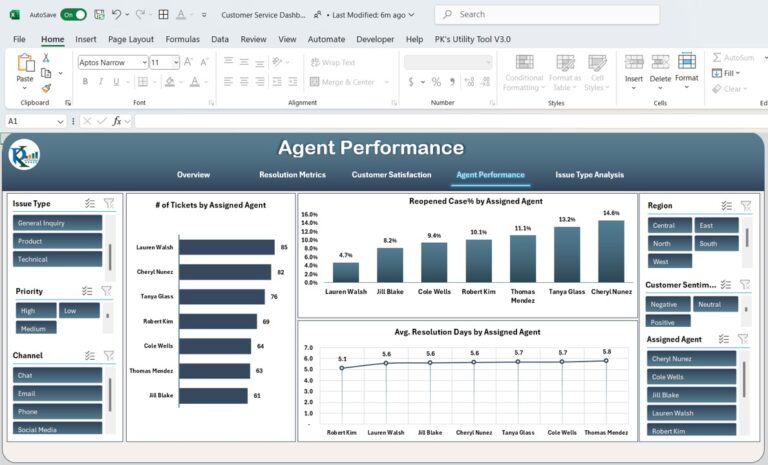Click the Issue Type slicer scrollbar
Screen dimensions: 768x465
110,257
